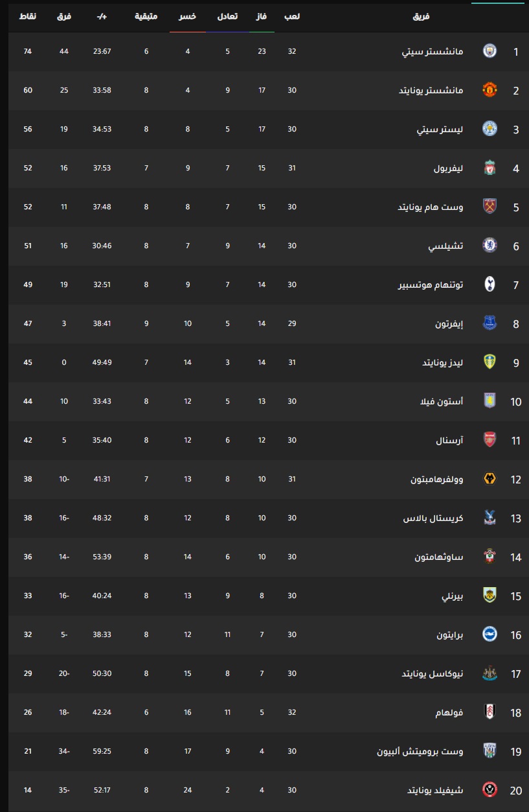Click the West Ham United crest

click(x=490, y=207)
